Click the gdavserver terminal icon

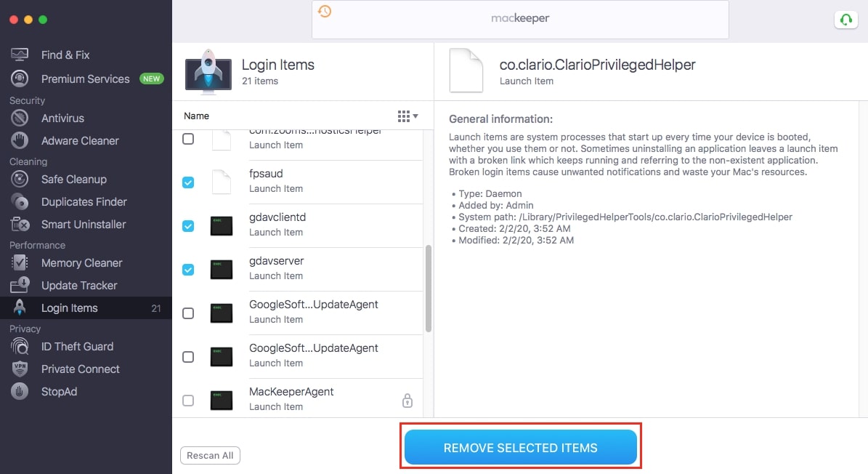tap(222, 270)
